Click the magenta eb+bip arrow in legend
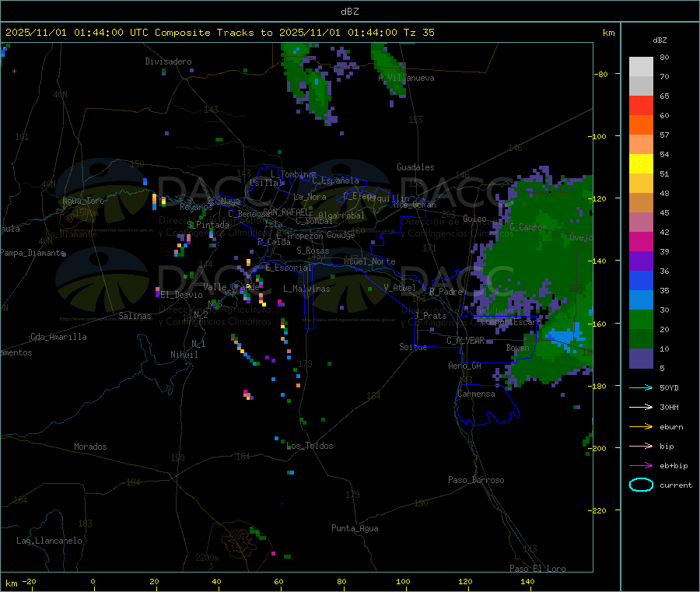This screenshot has width=700, height=592. tap(641, 465)
